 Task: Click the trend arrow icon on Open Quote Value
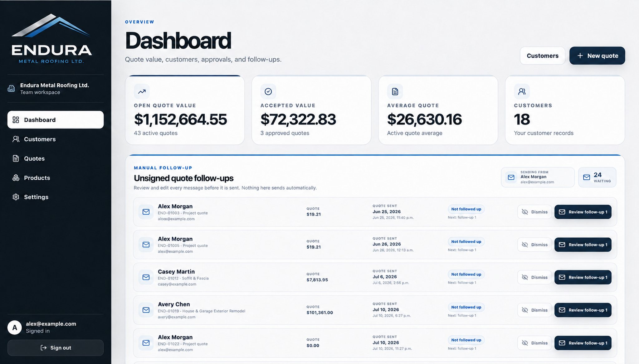coord(142,91)
